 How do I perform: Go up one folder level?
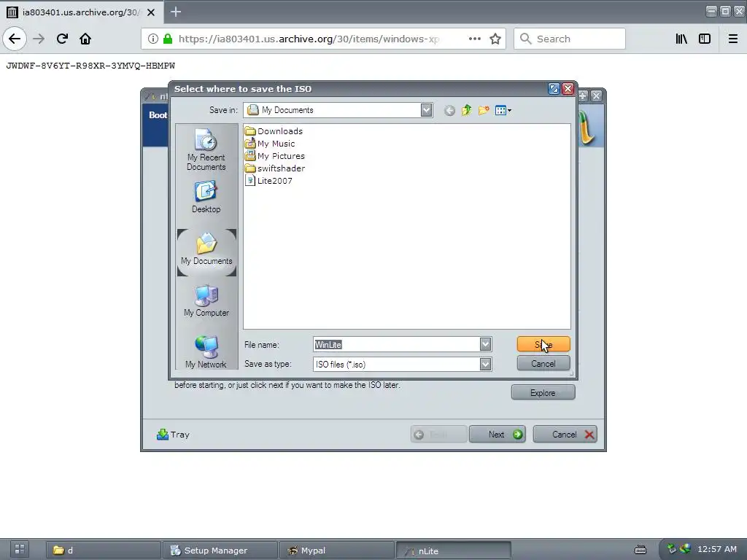[x=466, y=111]
